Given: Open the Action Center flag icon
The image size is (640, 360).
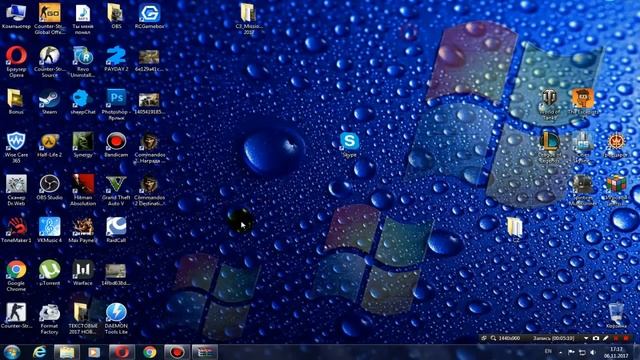Looking at the screenshot, I should [x=571, y=352].
